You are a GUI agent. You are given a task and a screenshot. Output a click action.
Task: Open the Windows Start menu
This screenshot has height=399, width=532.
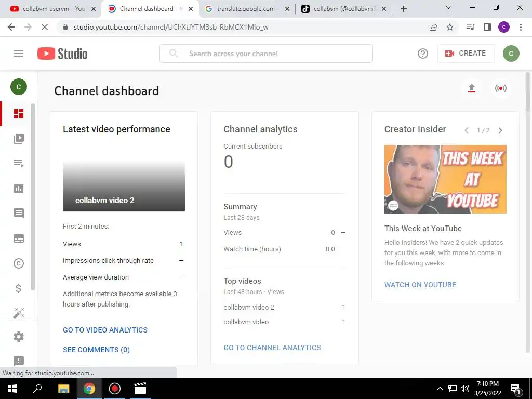(x=12, y=389)
